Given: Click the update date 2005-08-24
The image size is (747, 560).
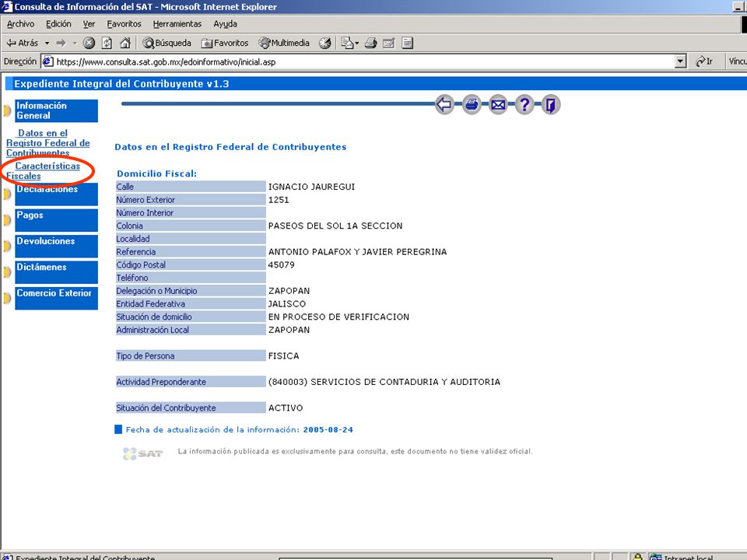Looking at the screenshot, I should tap(328, 429).
